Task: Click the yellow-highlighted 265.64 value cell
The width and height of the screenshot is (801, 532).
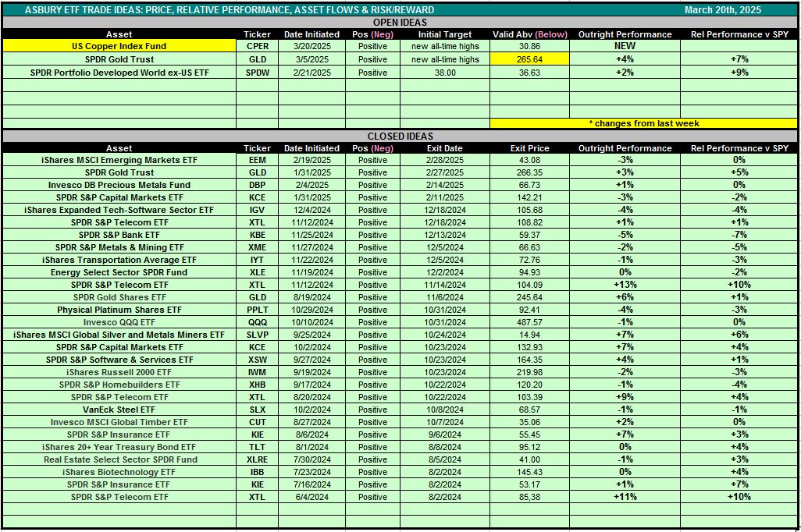Action: (x=529, y=59)
